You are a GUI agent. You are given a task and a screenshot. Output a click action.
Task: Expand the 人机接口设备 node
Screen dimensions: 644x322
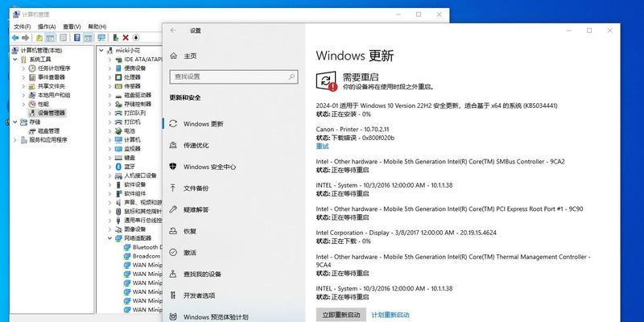coord(109,175)
